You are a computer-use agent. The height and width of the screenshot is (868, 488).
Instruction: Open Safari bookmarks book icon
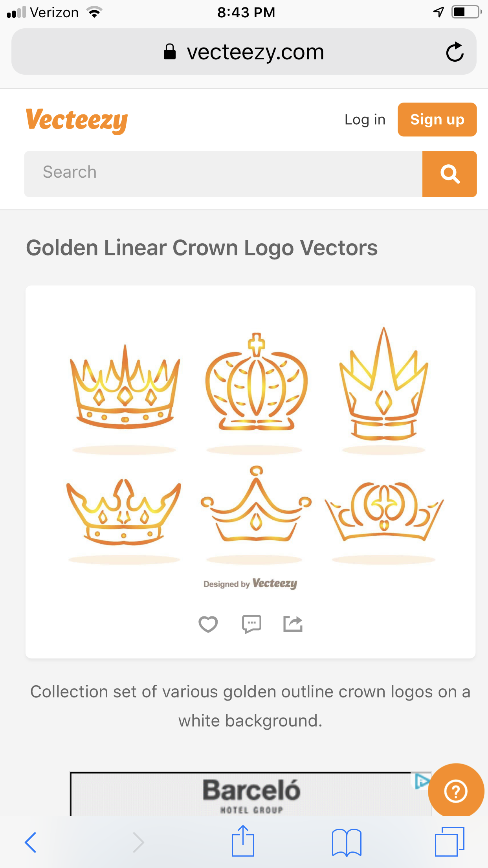(x=347, y=842)
